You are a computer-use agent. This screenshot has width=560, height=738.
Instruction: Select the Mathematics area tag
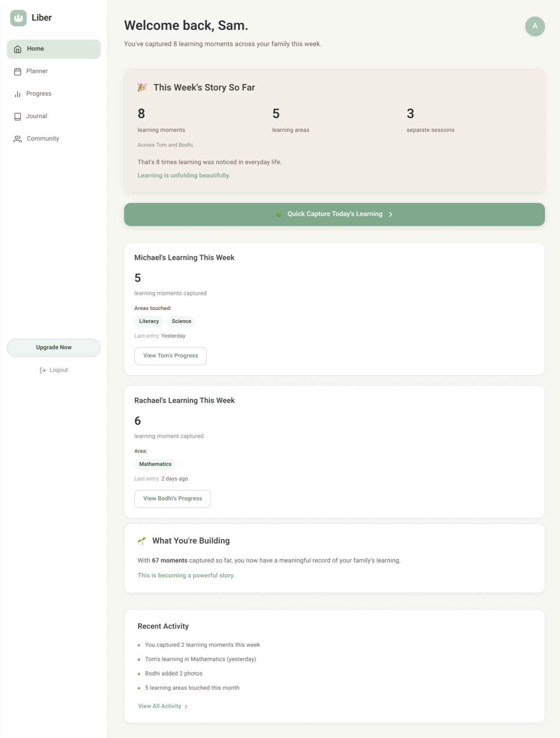click(155, 464)
